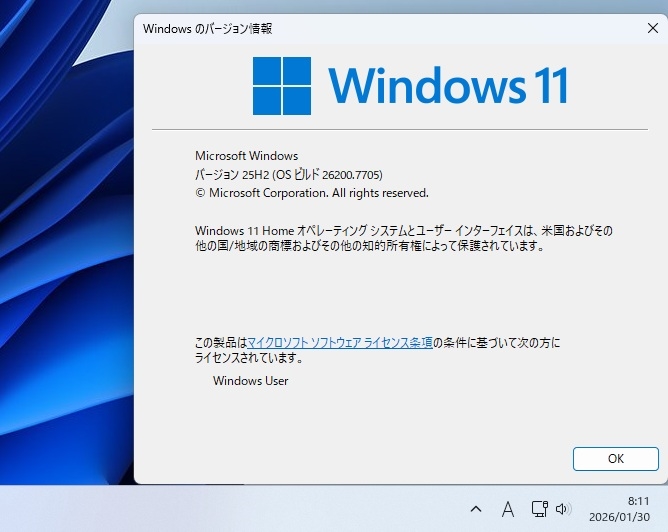Open the network status tray icon
The width and height of the screenshot is (668, 532).
tap(539, 509)
